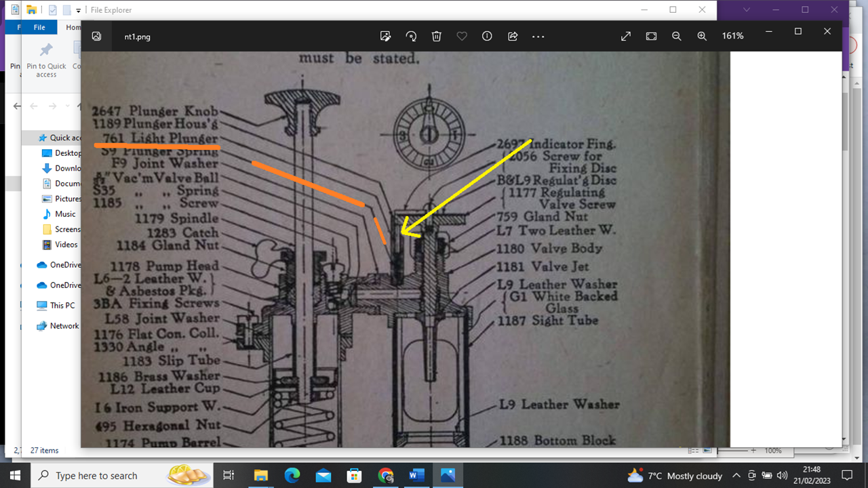Image resolution: width=868 pixels, height=488 pixels.
Task: Open the Photos collection view icon beside nt1.png
Action: pos(97,37)
